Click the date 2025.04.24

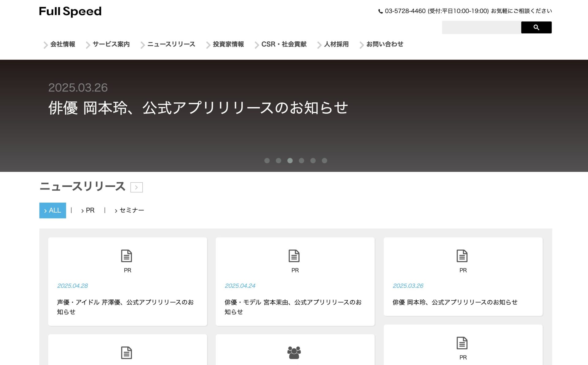point(240,286)
